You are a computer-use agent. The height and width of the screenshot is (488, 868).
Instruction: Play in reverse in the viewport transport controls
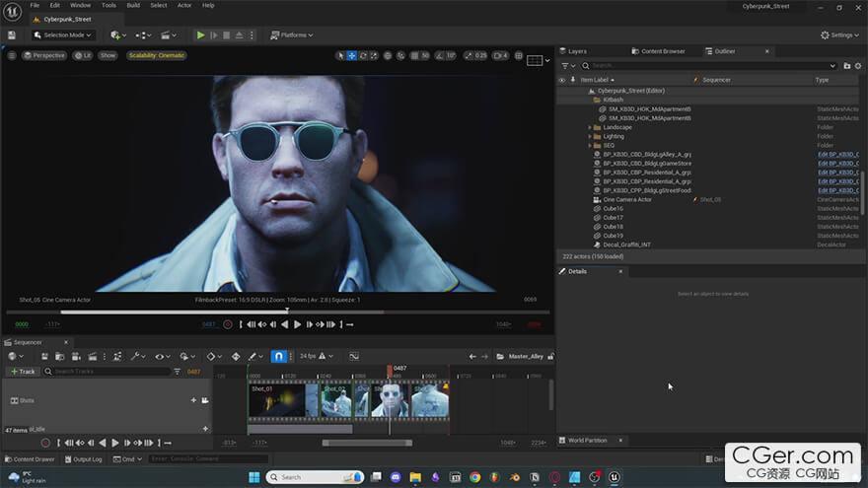(x=284, y=324)
